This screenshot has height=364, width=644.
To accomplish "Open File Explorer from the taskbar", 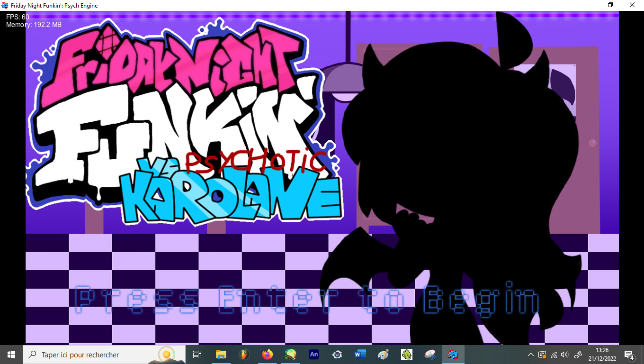I will click(221, 355).
